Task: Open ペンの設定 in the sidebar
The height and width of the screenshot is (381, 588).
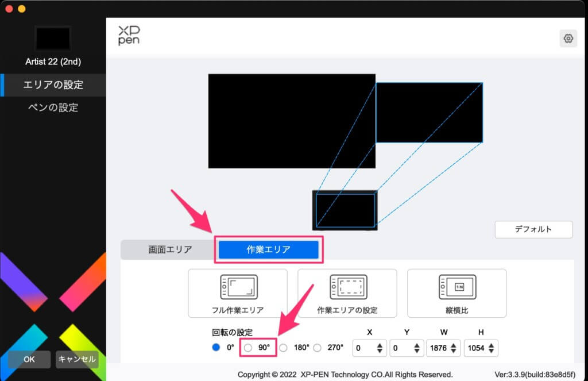Action: [x=53, y=107]
